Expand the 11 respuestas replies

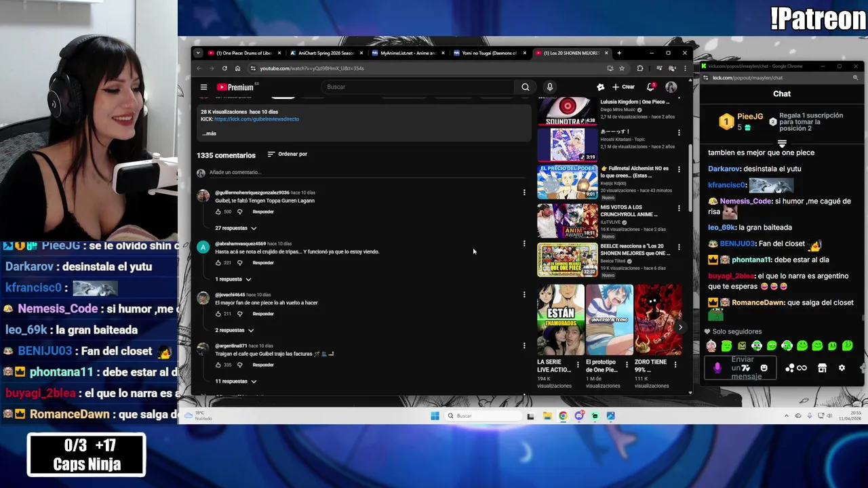coord(236,381)
